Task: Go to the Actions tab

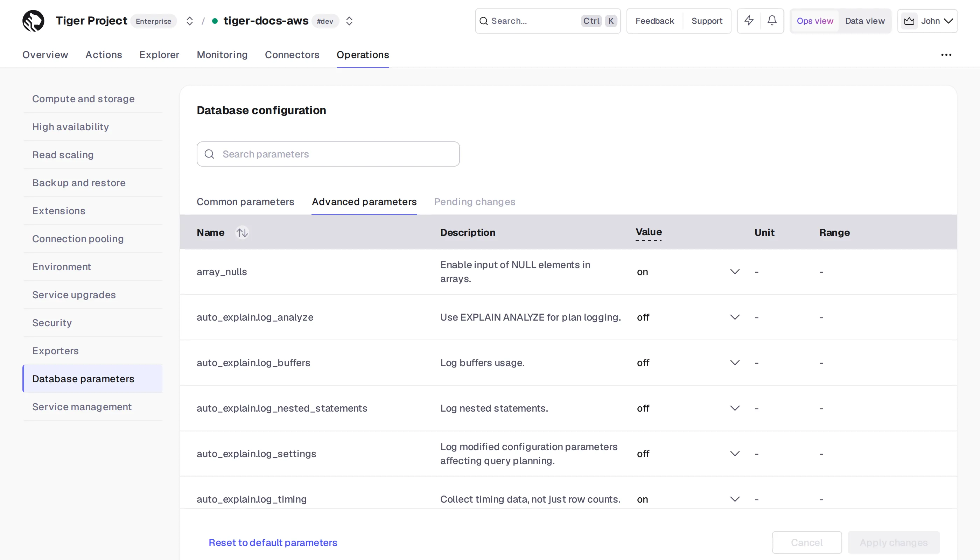Action: [104, 55]
